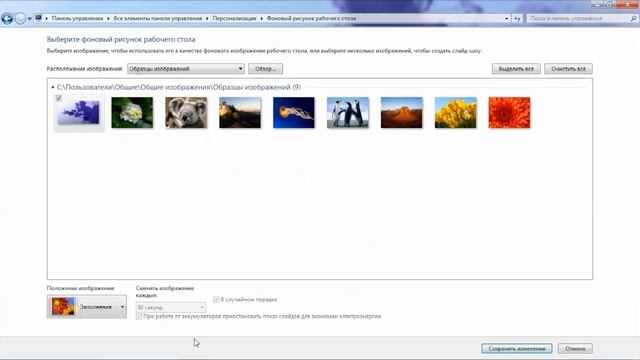Click the 'Обзор...' button
Image resolution: width=640 pixels, height=360 pixels.
pyautogui.click(x=265, y=69)
